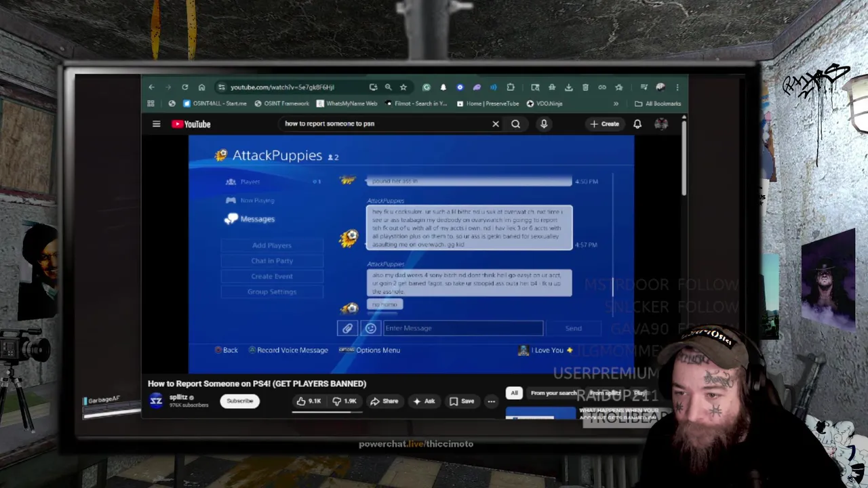
Task: Click the white bell extension icon in toolbar
Action: (443, 87)
